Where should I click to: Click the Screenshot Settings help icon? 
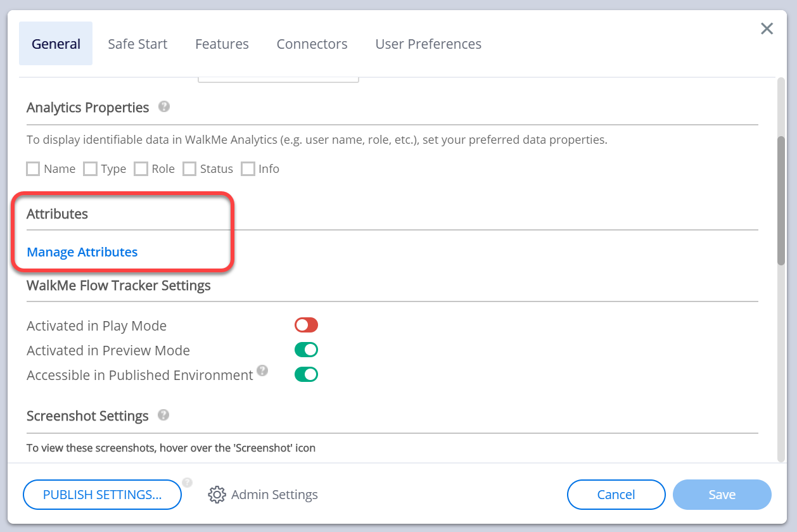tap(163, 415)
